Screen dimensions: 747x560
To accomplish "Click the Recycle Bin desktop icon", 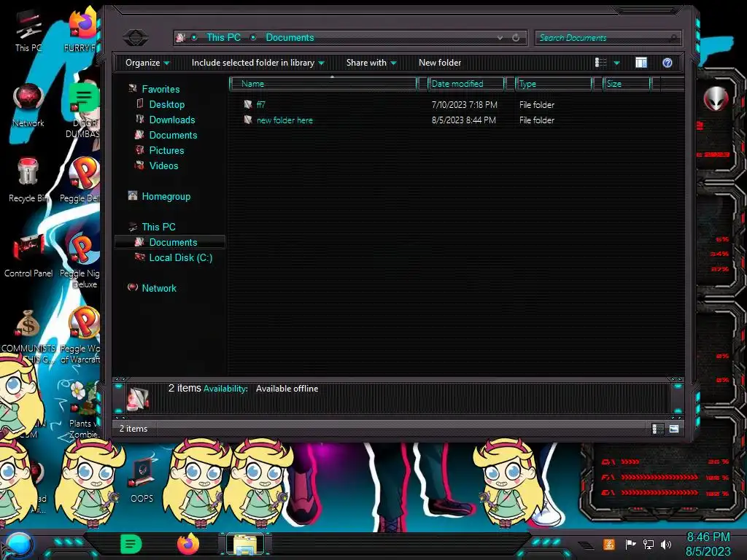I will [x=28, y=181].
